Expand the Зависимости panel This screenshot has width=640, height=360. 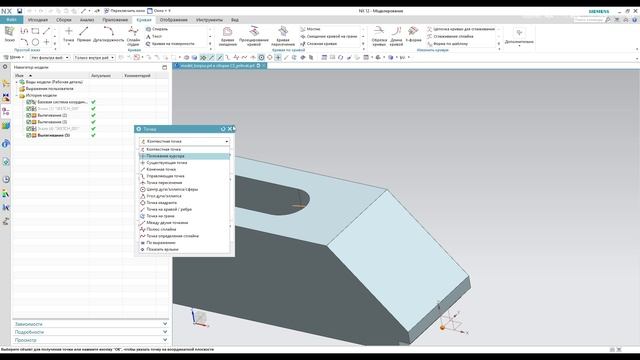tap(91, 324)
